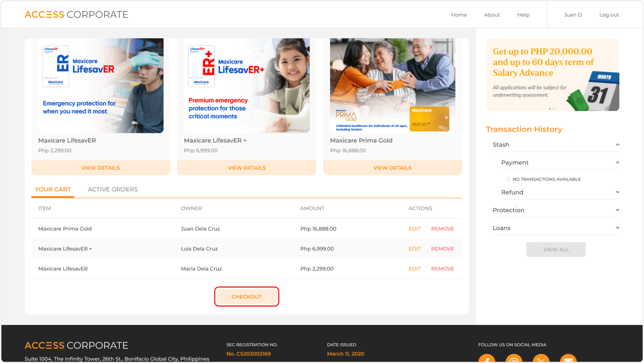Click the 'Php 6,999.00' price under LifesavER +
This screenshot has height=363, width=644.
coord(200,150)
